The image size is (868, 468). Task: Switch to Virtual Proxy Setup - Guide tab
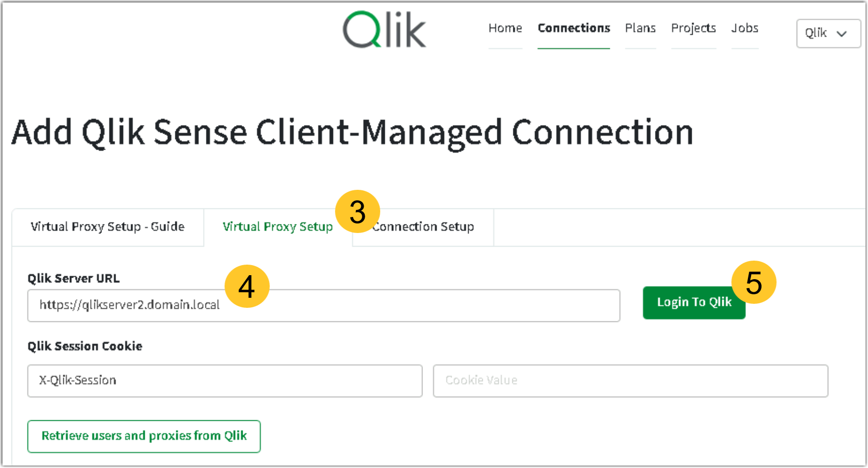tap(107, 227)
